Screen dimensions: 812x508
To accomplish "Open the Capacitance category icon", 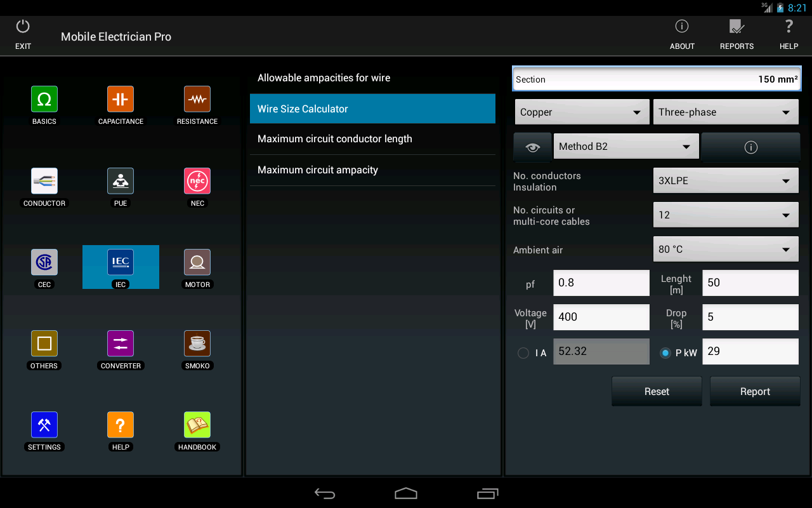I will (121, 100).
